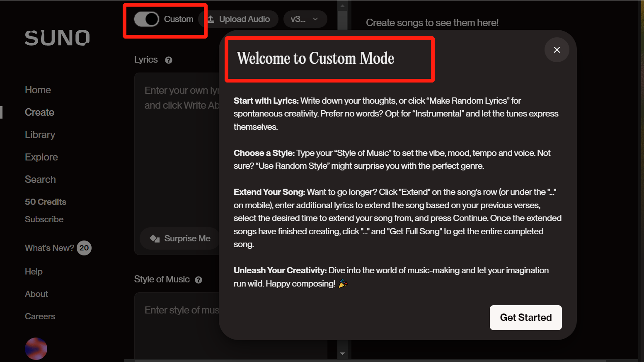The image size is (644, 362).
Task: Open the Create page
Action: 39,112
